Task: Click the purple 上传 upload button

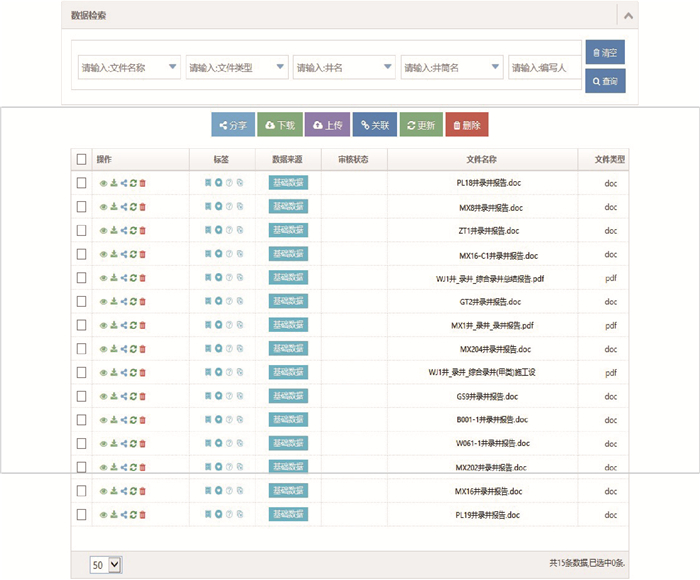Action: tap(328, 125)
